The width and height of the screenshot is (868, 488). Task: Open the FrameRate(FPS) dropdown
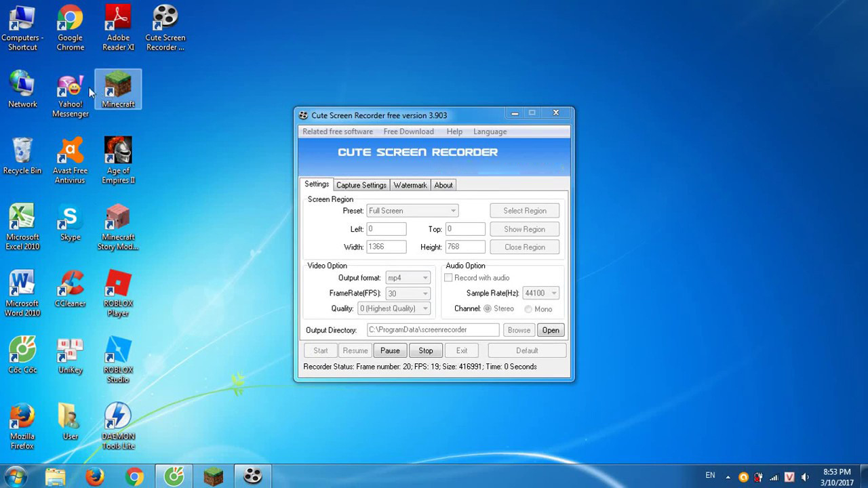pos(408,293)
